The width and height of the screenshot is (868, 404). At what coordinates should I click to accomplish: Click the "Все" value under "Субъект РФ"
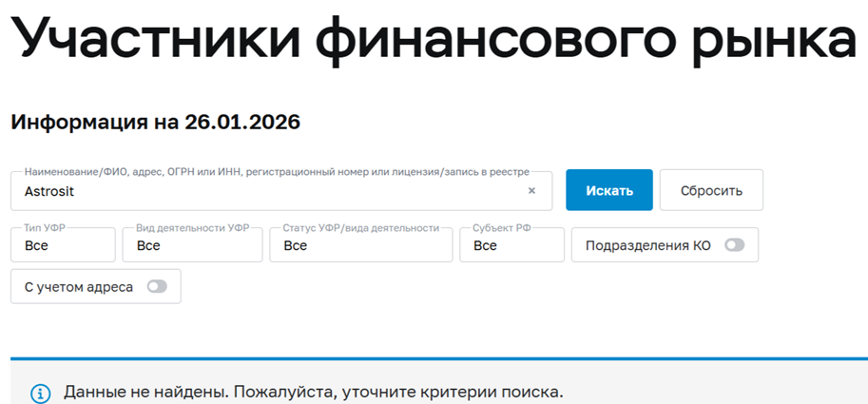click(485, 246)
